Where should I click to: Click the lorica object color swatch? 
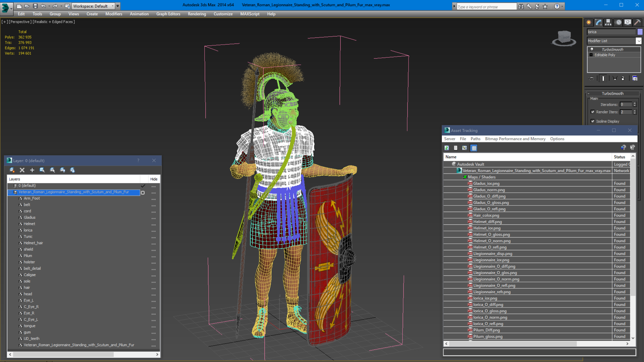click(x=640, y=32)
